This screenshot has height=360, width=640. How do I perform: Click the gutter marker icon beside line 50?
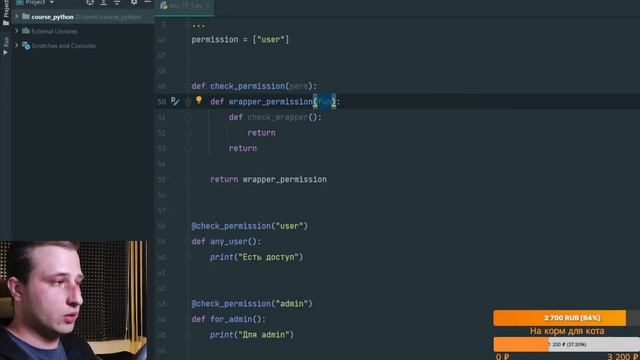click(x=175, y=101)
